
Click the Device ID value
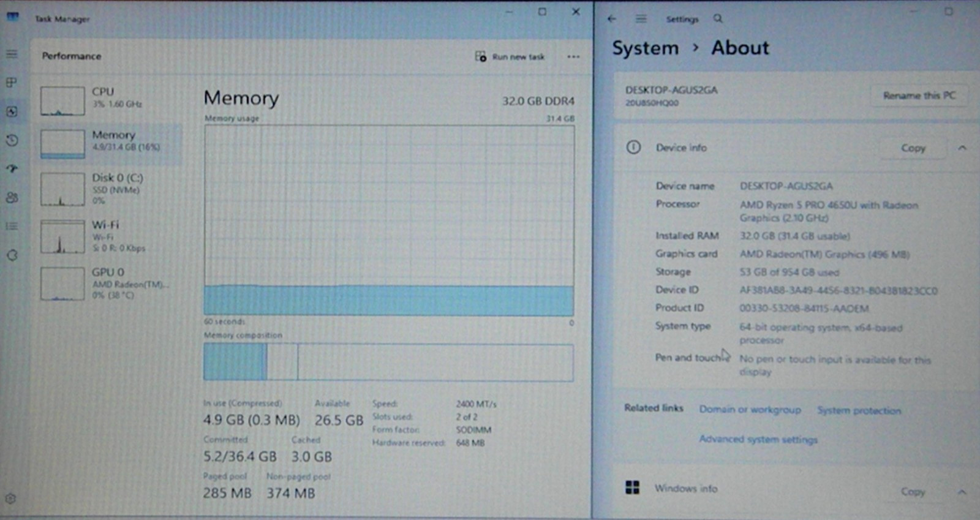pos(839,290)
